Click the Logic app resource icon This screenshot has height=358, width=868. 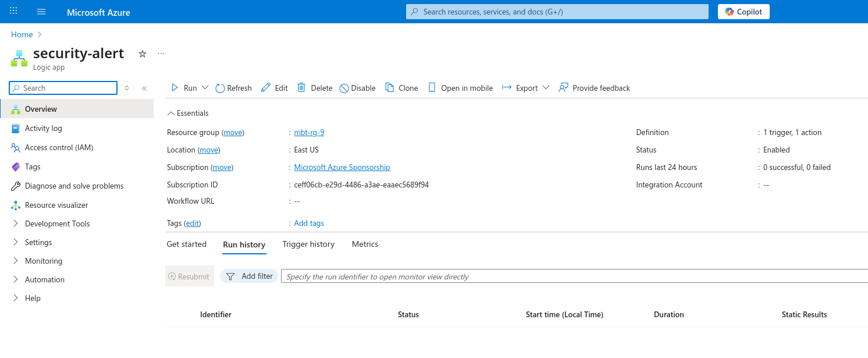[19, 58]
